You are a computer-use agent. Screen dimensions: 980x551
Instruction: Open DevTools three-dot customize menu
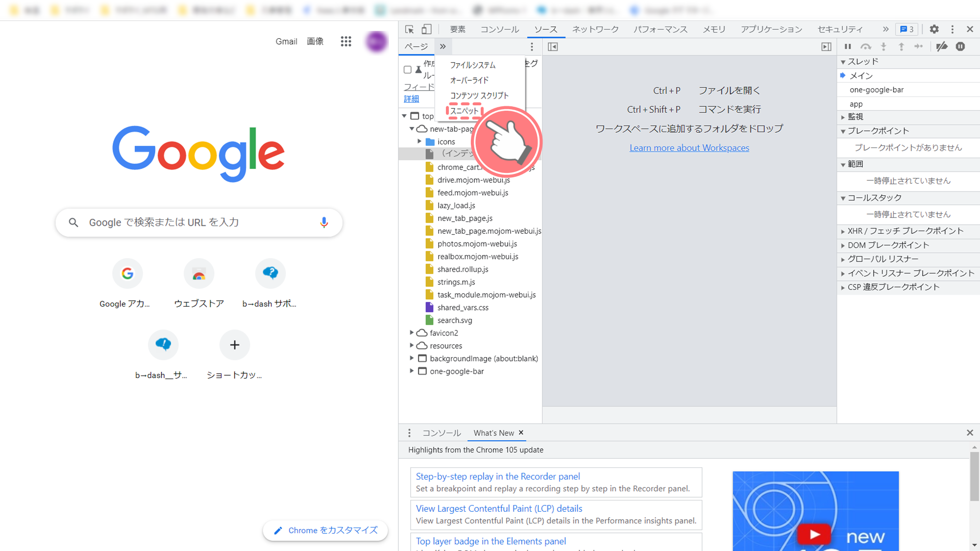point(952,29)
